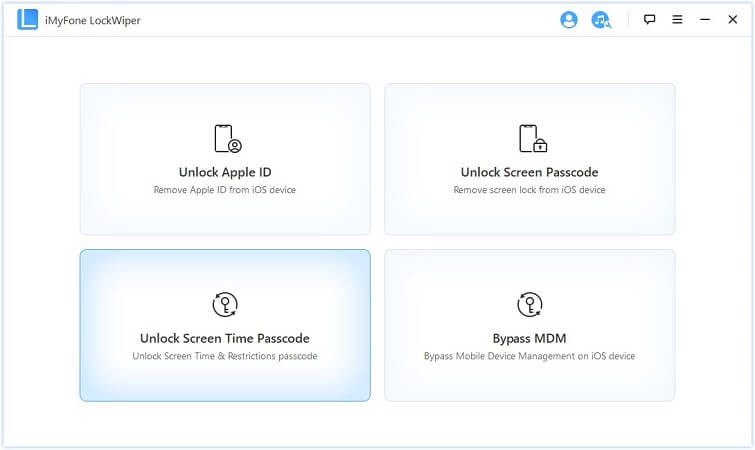Click 'Bypass Mobile Device Management' description text

pos(529,356)
